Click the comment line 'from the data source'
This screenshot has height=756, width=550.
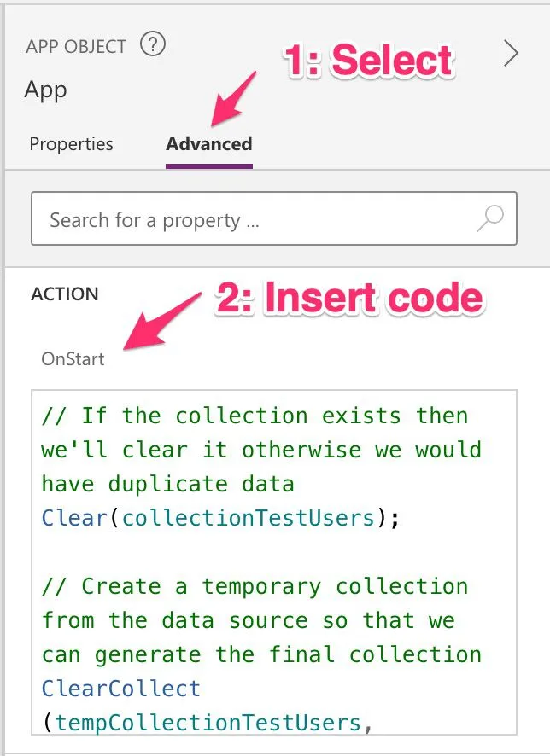248,620
